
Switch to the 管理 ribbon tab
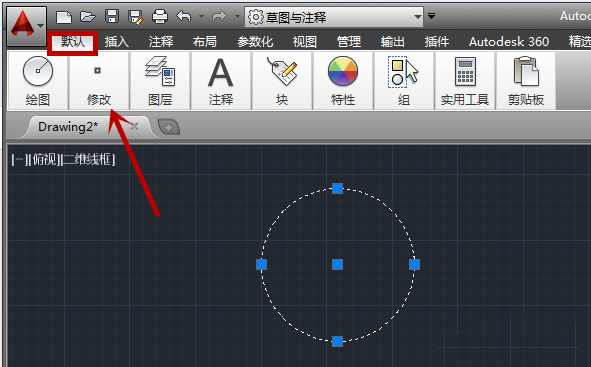coord(349,41)
